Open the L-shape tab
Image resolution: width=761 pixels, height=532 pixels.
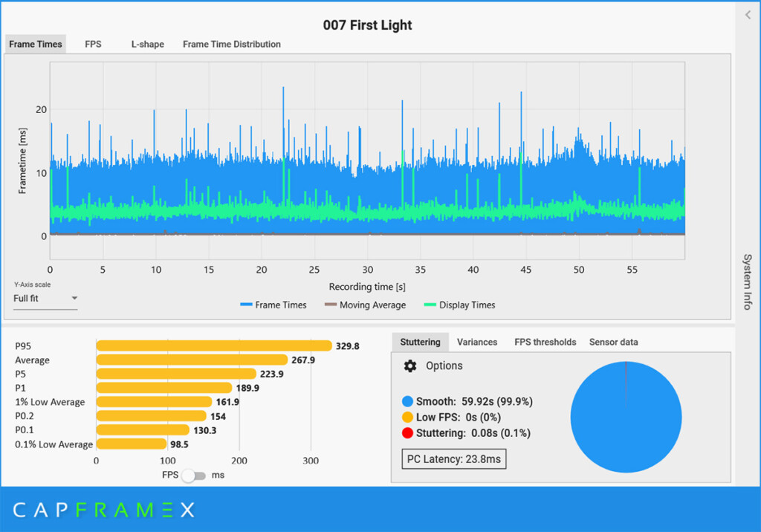click(148, 44)
